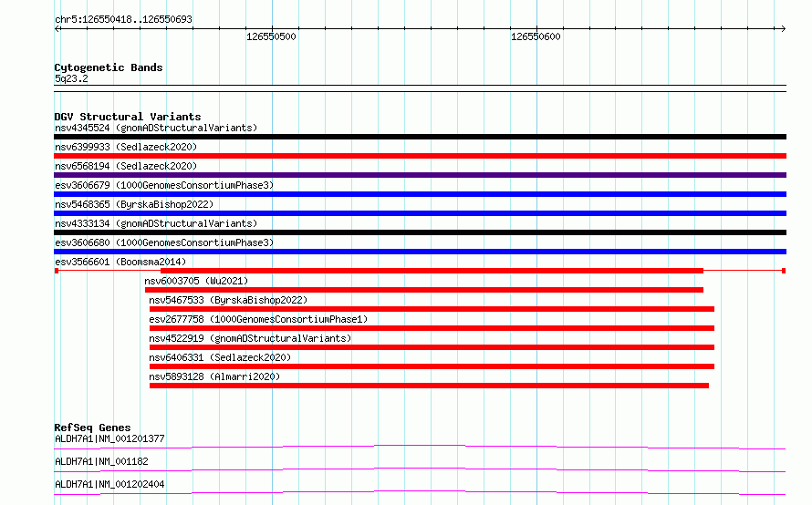
Task: Select the red bar under nsv6406331
Action: pyautogui.click(x=432, y=366)
